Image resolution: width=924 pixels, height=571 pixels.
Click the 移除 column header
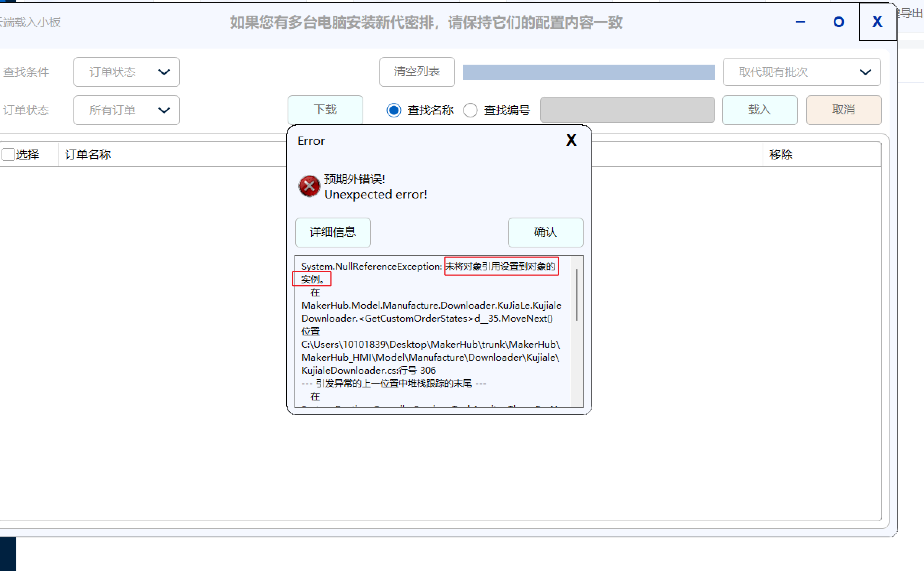781,155
